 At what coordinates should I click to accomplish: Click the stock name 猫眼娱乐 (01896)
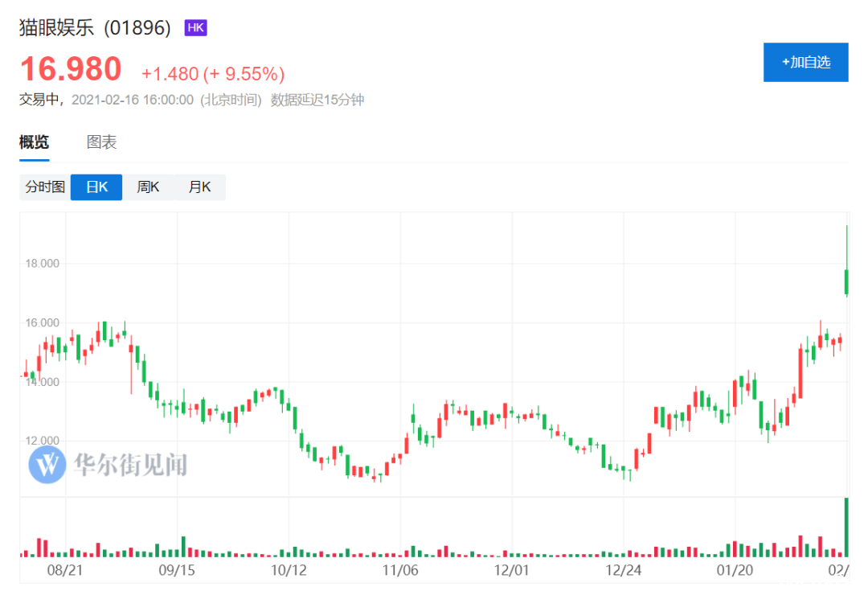(95, 27)
